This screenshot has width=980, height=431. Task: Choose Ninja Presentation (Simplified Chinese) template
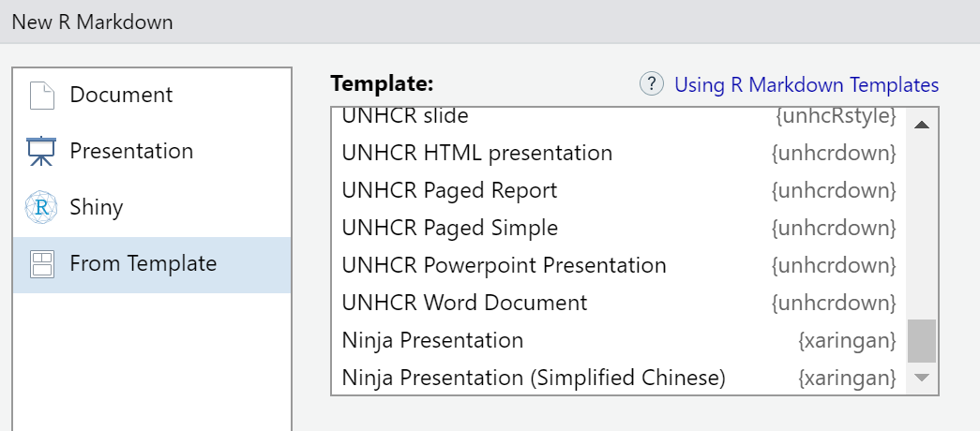534,378
